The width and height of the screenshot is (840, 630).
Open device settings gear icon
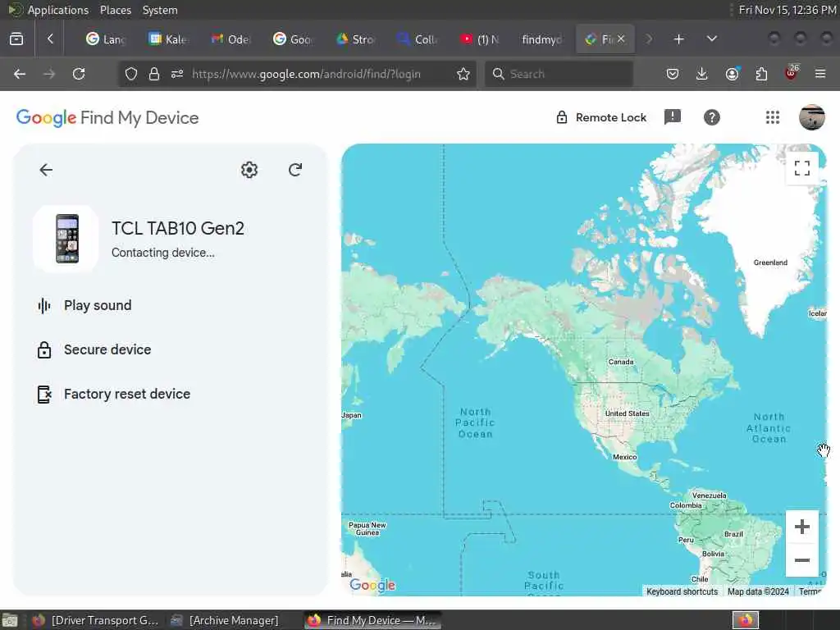[249, 171]
